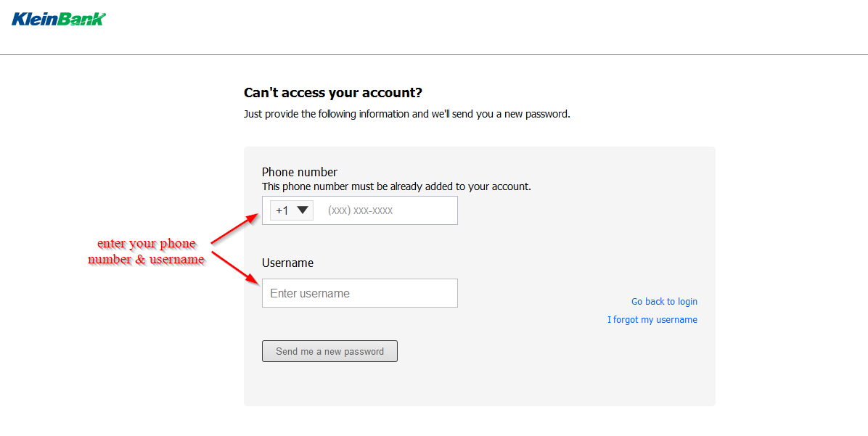
Task: Follow the Go back to login link
Action: (664, 302)
